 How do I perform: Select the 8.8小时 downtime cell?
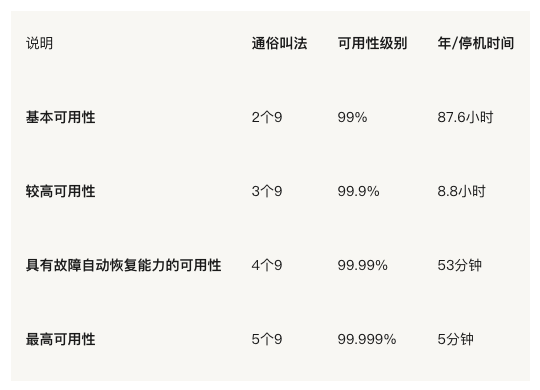[461, 191]
